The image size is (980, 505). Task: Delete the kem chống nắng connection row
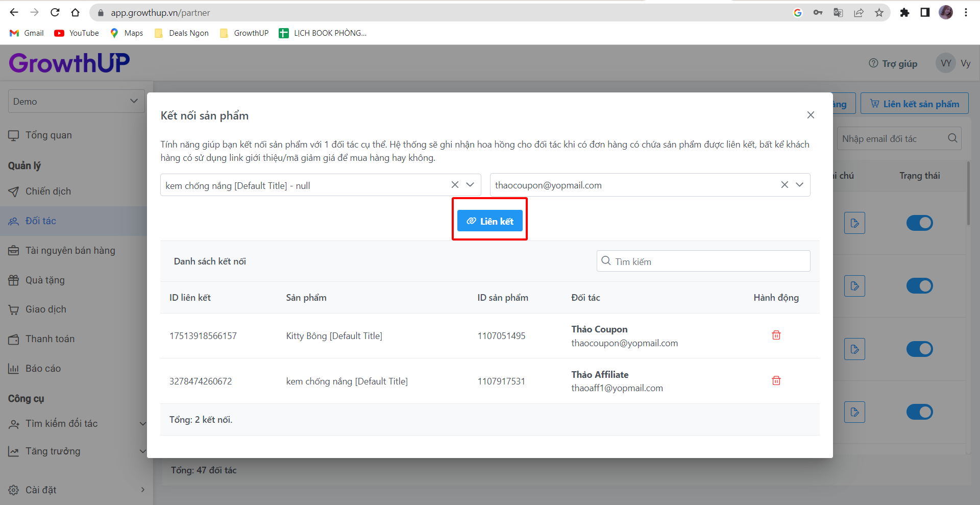(x=776, y=381)
